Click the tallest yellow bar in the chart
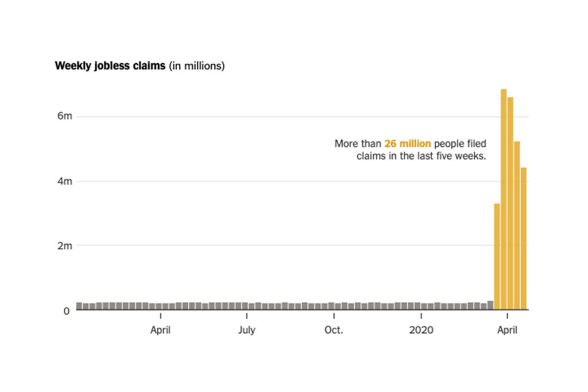The image size is (588, 392). [x=504, y=200]
